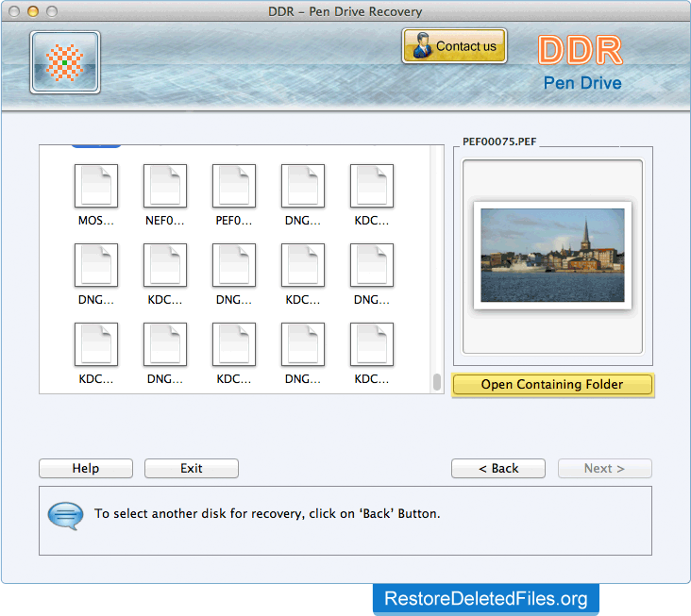
Task: Select the DNG file directly below MOS
Action: coord(96,265)
